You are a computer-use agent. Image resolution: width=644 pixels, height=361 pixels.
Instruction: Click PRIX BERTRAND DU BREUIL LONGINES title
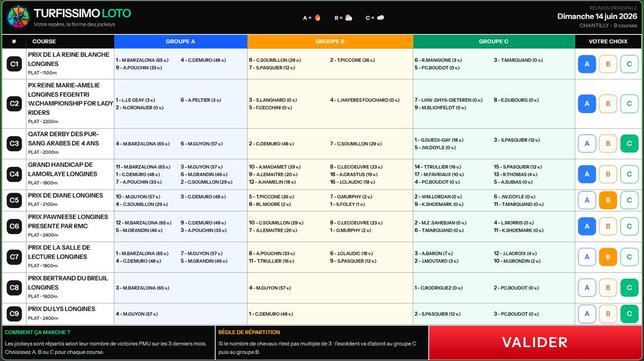68,283
